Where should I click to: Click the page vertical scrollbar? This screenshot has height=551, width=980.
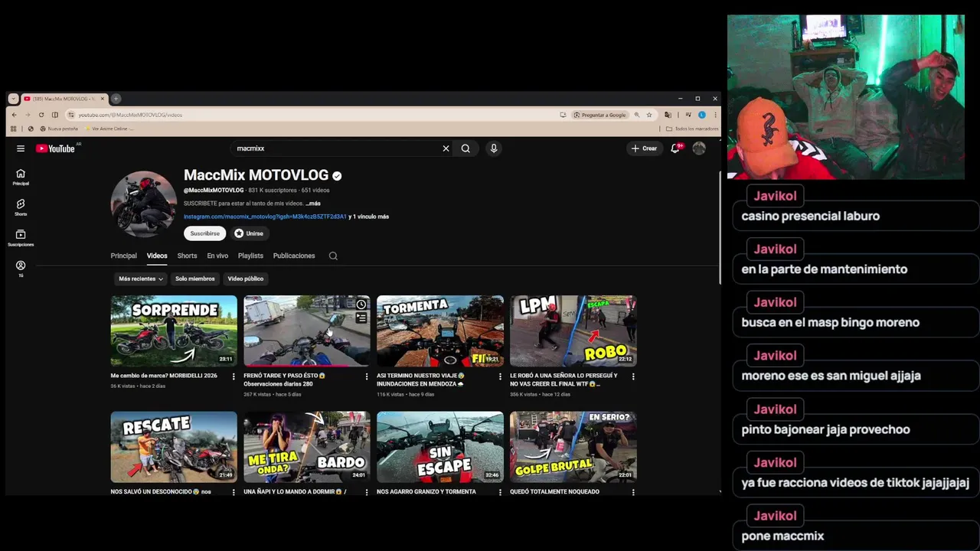(x=719, y=226)
